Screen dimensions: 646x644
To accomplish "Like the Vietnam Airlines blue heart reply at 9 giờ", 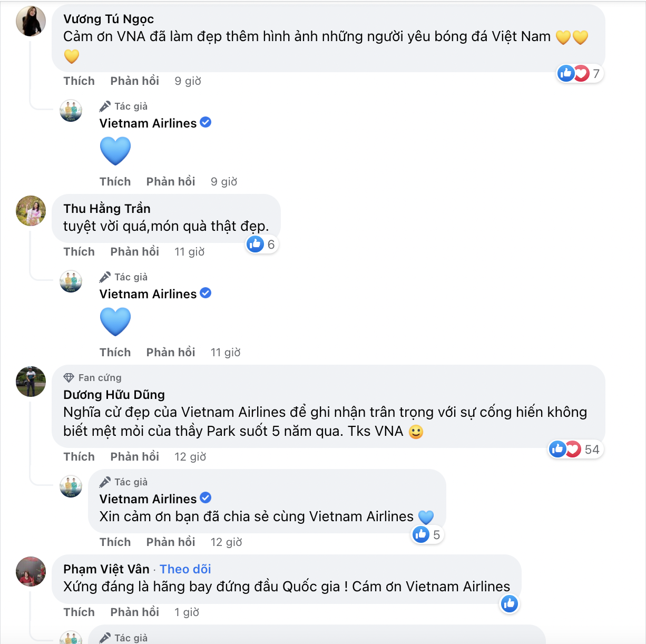I will coord(115,181).
